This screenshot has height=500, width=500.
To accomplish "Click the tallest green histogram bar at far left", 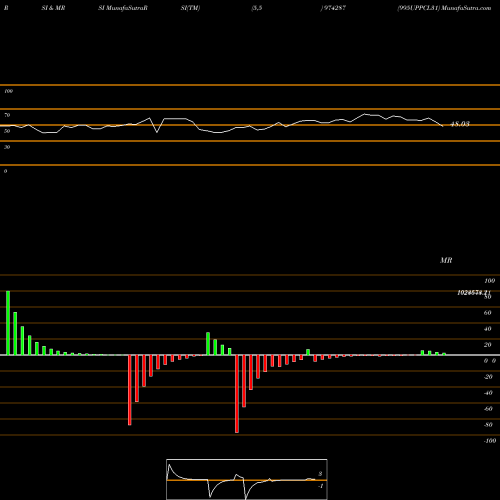I will coord(8,323).
